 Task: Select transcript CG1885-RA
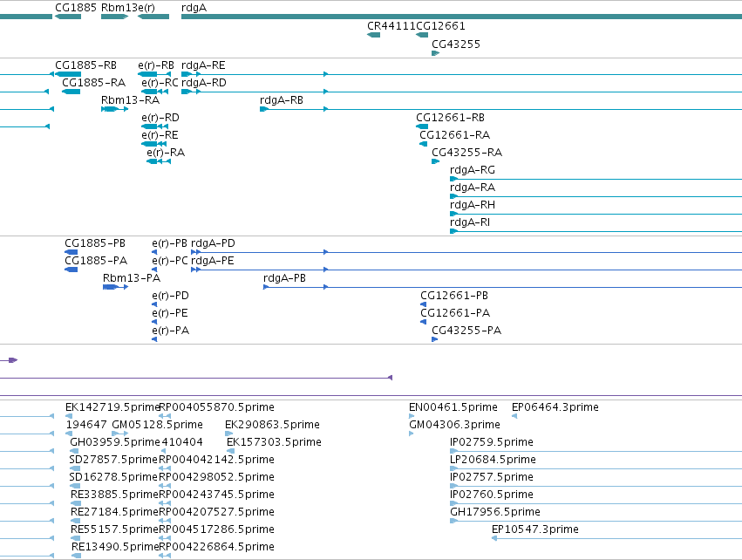[x=93, y=82]
